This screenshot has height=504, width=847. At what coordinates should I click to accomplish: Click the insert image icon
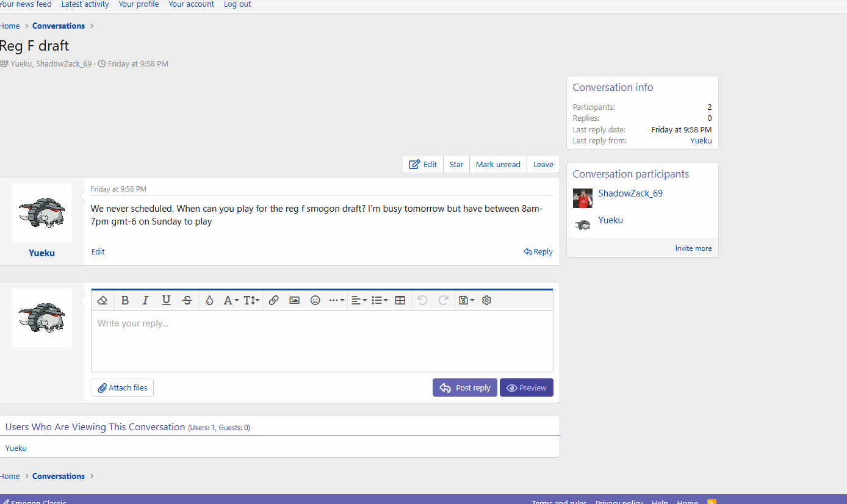pyautogui.click(x=295, y=300)
